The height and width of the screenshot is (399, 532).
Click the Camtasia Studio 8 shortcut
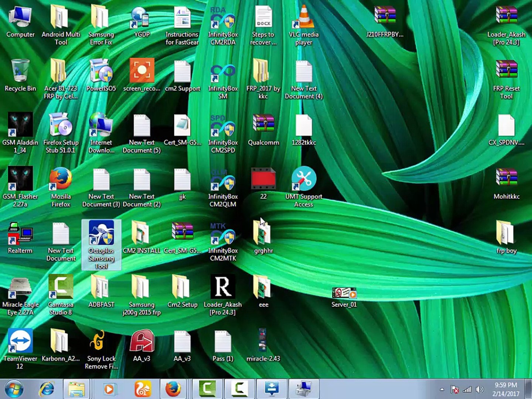pyautogui.click(x=61, y=287)
